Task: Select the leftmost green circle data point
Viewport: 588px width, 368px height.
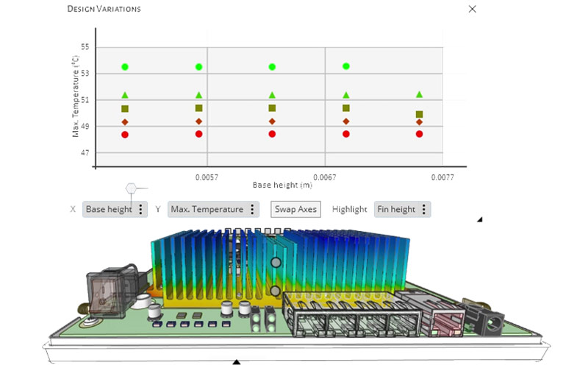Action: (125, 67)
